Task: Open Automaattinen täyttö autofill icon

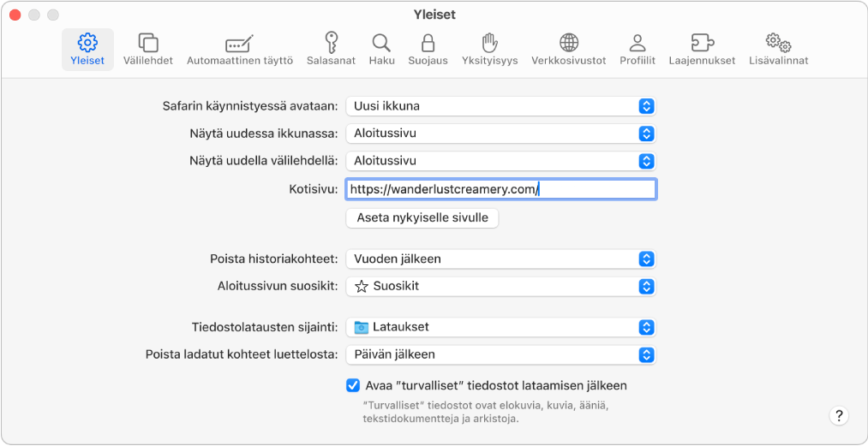Action: (x=239, y=44)
